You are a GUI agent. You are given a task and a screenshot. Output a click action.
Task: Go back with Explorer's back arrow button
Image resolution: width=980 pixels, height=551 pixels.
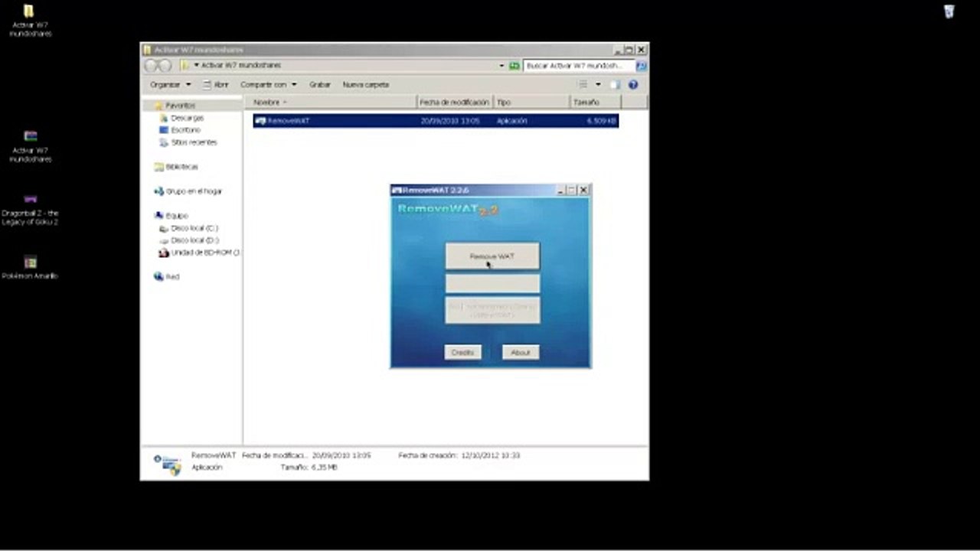pyautogui.click(x=151, y=66)
